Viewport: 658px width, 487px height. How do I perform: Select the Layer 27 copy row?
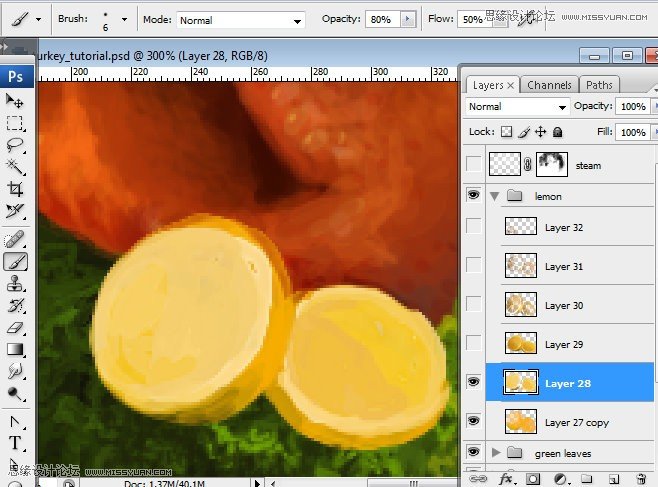point(570,422)
